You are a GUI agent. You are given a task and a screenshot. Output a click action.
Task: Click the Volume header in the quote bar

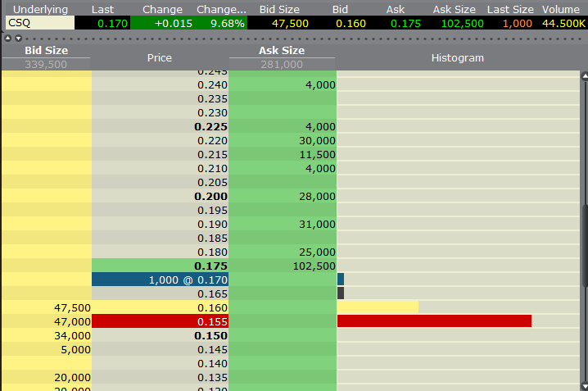tap(562, 8)
